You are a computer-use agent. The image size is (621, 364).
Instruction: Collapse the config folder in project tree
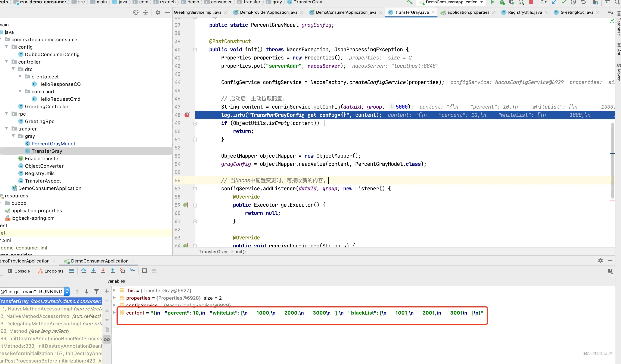7,46
